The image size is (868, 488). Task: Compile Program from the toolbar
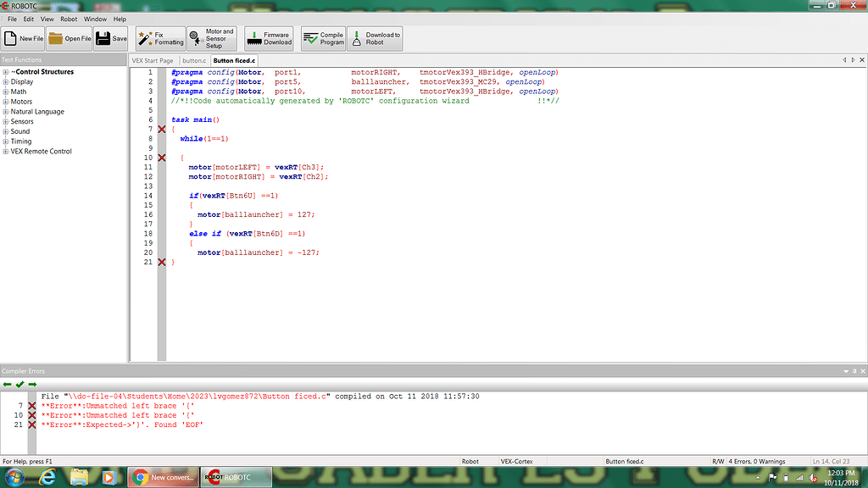(323, 38)
